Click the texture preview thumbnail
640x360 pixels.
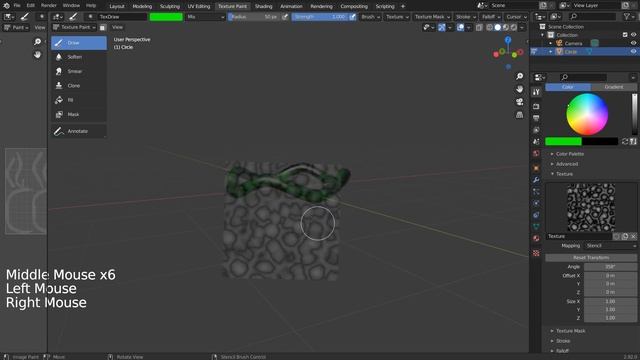click(591, 207)
